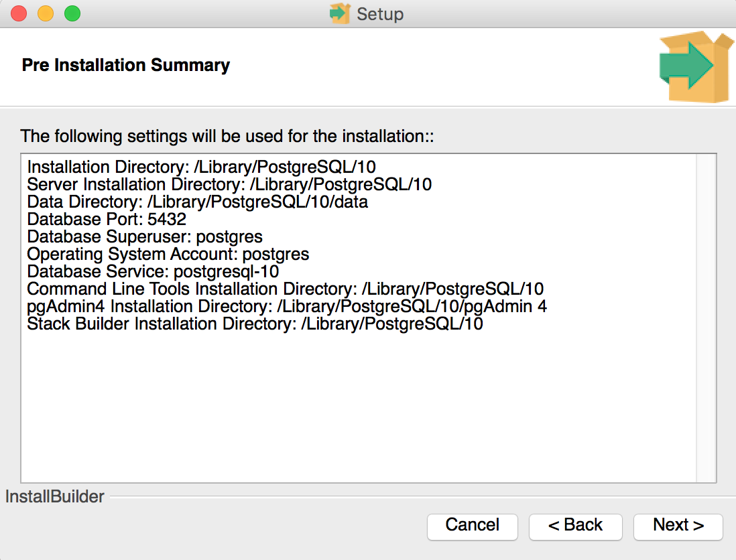Screen dimensions: 736x560
Task: Click the small Setup title bar icon
Action: coord(341,13)
